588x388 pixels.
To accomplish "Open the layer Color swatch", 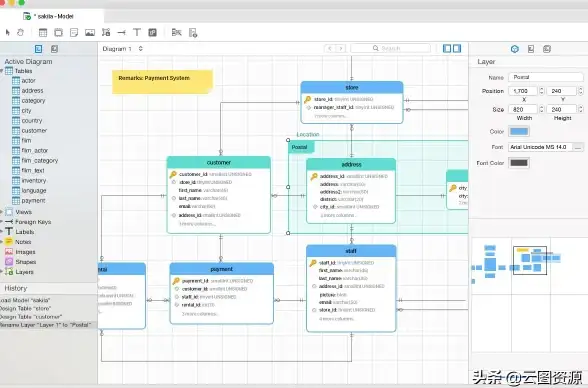I will tap(519, 132).
